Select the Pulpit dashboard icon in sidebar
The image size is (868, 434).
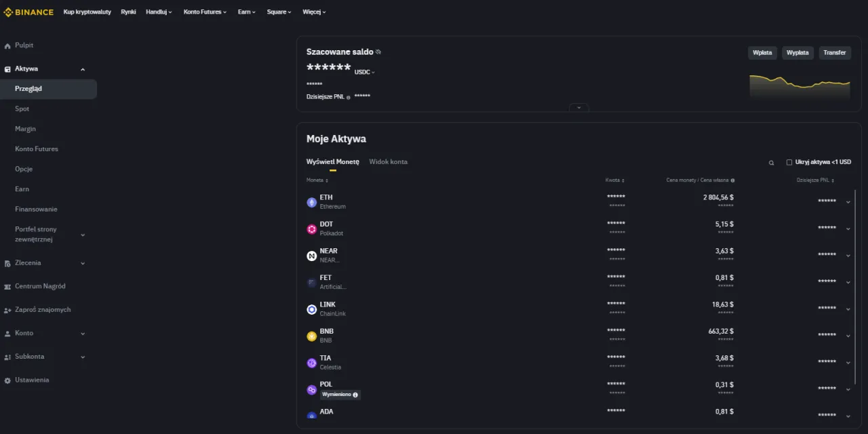(8, 45)
